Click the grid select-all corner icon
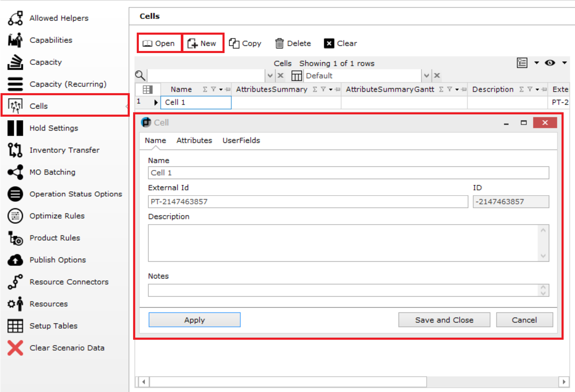The width and height of the screenshot is (575, 392). coord(148,90)
